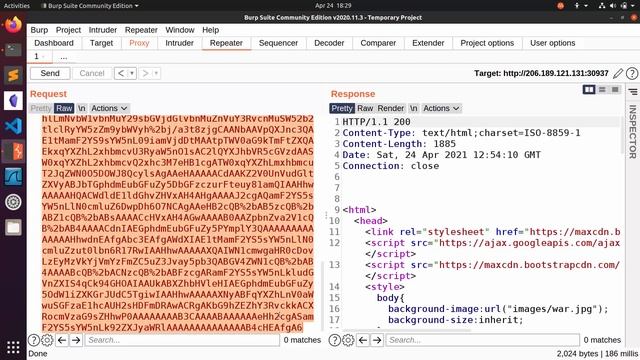Open Activities overview

[x=17, y=6]
